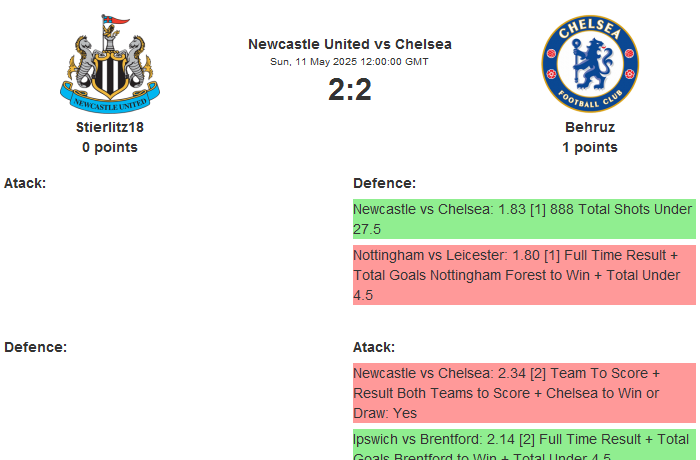This screenshot has height=460, width=700.
Task: Click Stierlitz18's 0 points label
Action: (110, 147)
